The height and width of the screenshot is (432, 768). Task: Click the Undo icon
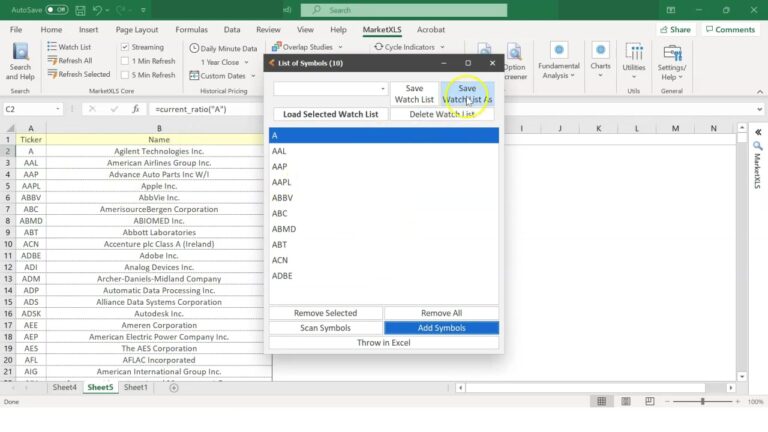97,10
